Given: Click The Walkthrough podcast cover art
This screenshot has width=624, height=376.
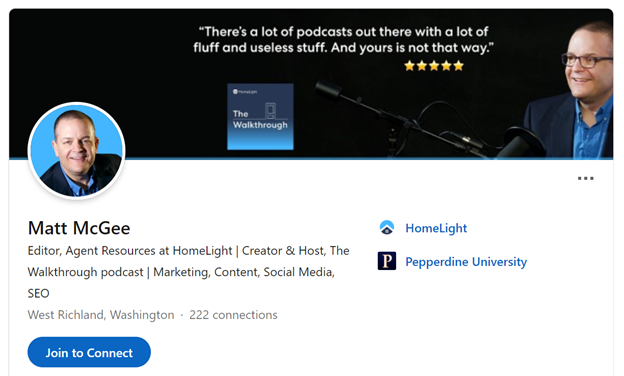Looking at the screenshot, I should pyautogui.click(x=260, y=117).
